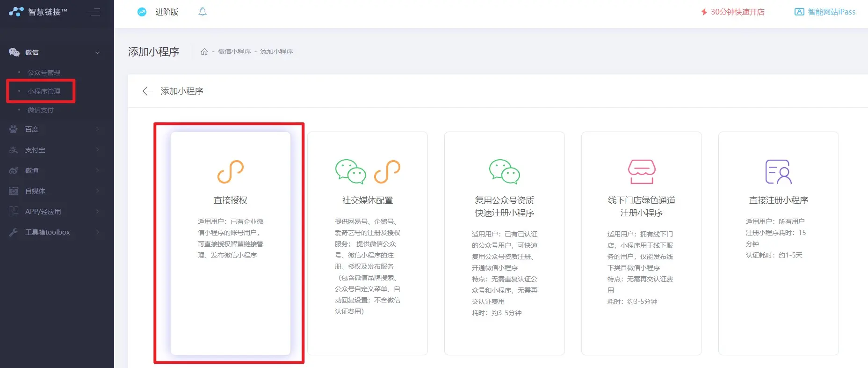Click the purple profile icon for 直接注册小程序
Image resolution: width=868 pixels, height=368 pixels.
click(x=778, y=171)
